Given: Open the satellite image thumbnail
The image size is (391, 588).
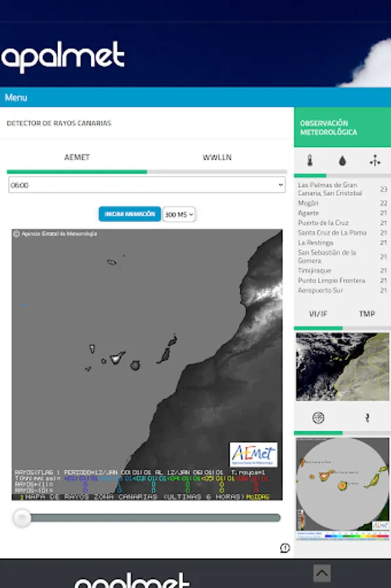Looking at the screenshot, I should click(x=342, y=367).
